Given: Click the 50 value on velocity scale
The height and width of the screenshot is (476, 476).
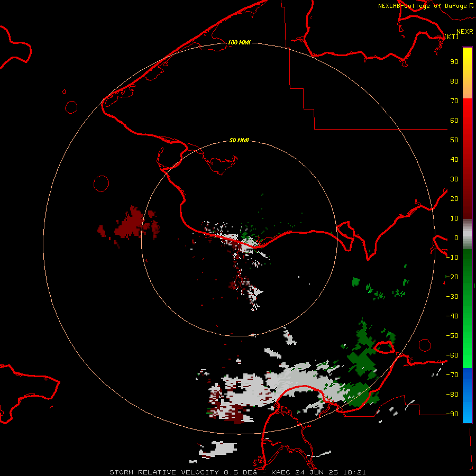Looking at the screenshot, I should (454, 140).
